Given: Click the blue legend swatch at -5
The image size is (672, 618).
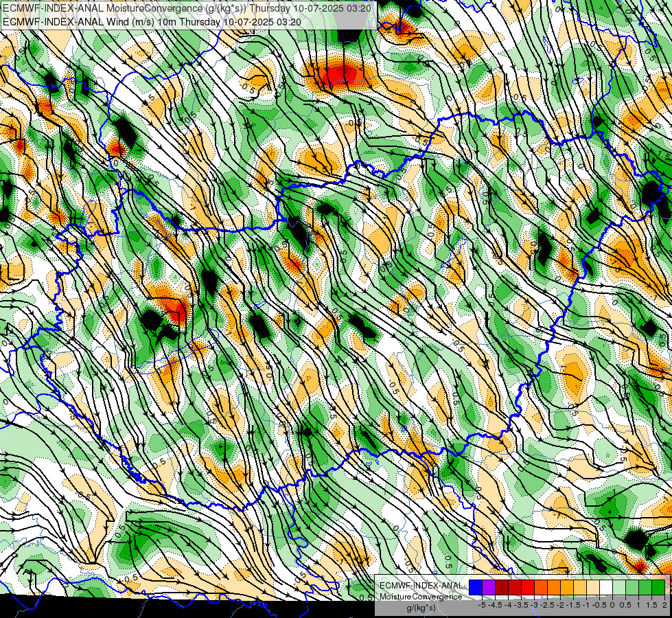Looking at the screenshot, I should point(476,587).
